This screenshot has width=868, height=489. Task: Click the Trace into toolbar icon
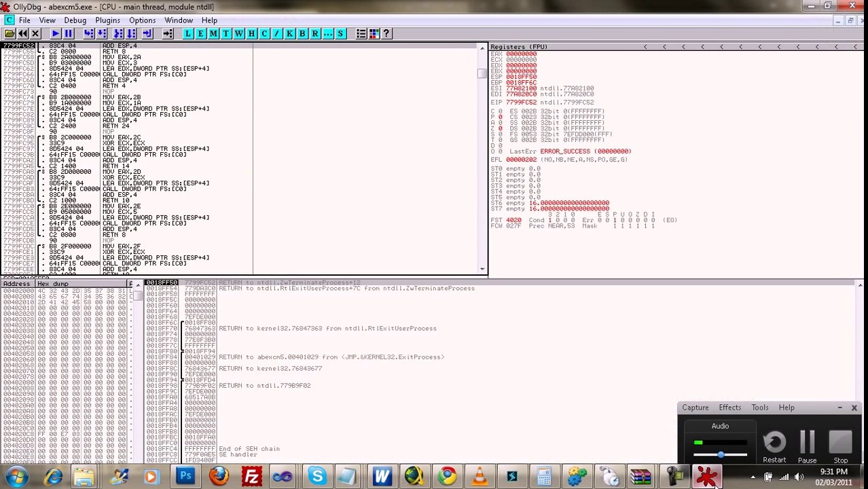[118, 33]
